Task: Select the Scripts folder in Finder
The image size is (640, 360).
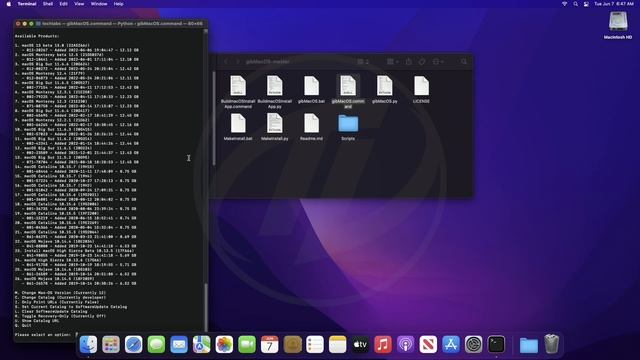Action: pos(348,127)
